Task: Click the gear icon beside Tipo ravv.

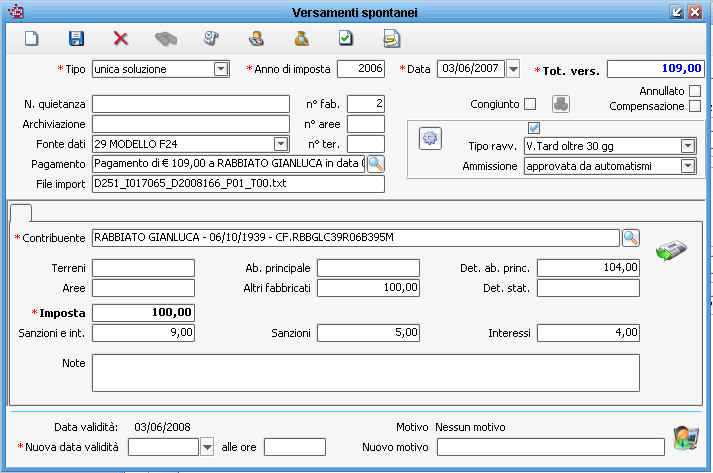Action: 430,138
